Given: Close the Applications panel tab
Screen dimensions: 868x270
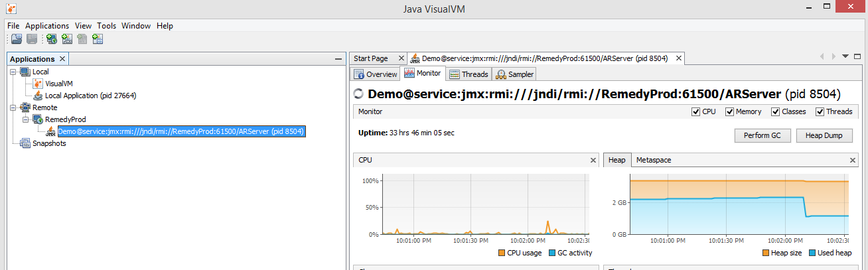Looking at the screenshot, I should (62, 59).
